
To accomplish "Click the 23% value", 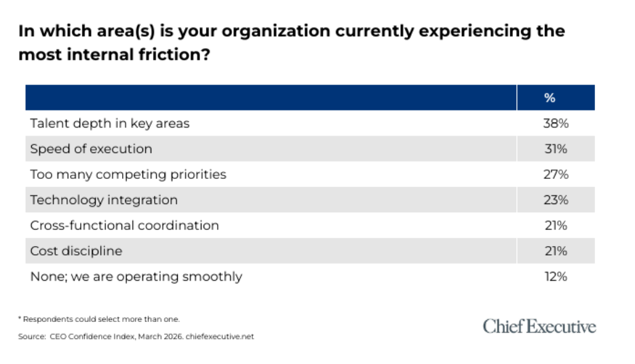I will pyautogui.click(x=555, y=200).
